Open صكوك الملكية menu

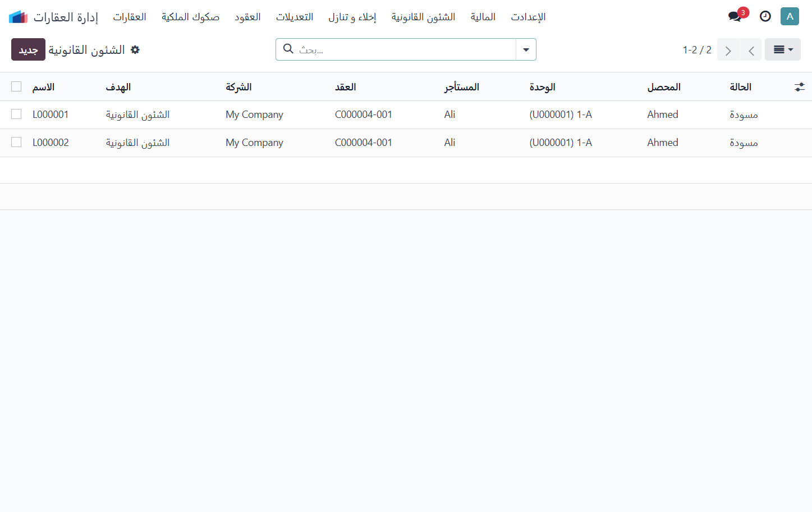point(190,17)
